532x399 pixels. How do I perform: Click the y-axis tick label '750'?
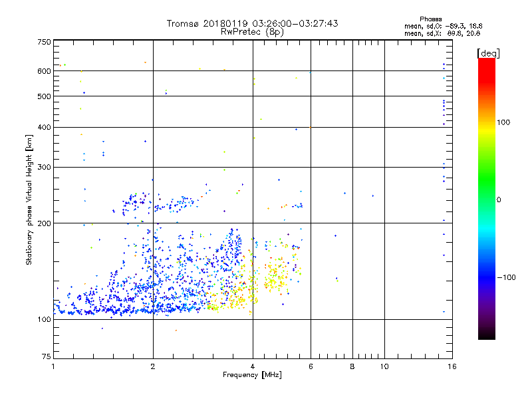coord(44,42)
